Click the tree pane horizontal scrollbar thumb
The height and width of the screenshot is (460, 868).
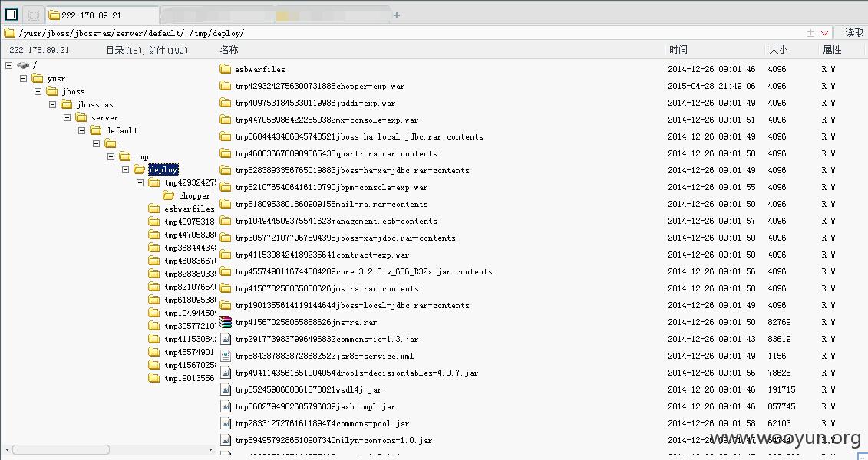point(61,450)
